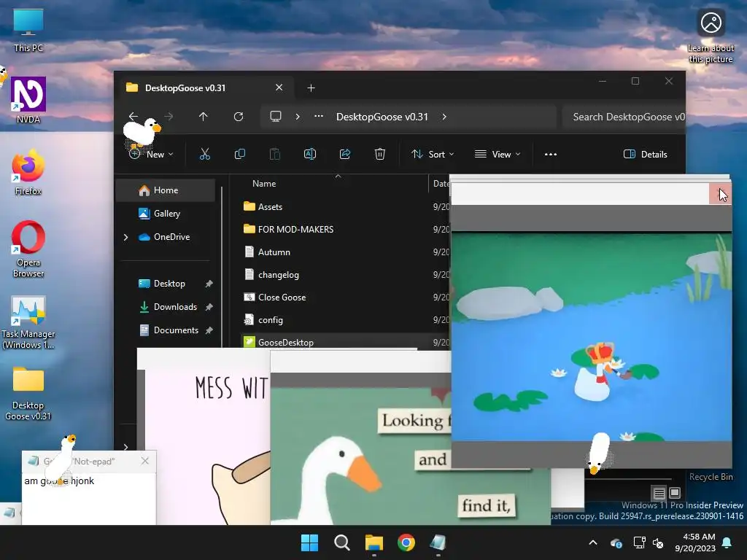747x560 pixels.
Task: Show hidden path via address bar ellipsis
Action: (x=319, y=117)
